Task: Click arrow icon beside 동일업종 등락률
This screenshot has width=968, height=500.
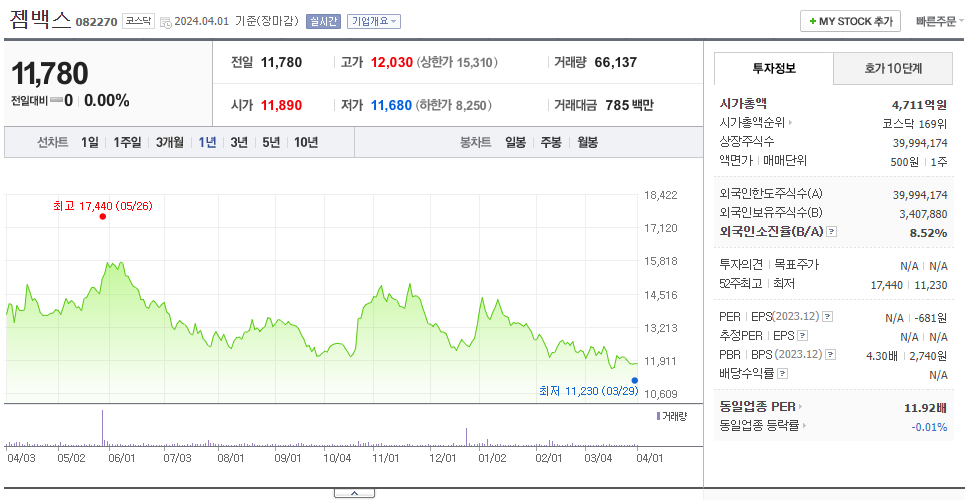Action: [x=804, y=425]
